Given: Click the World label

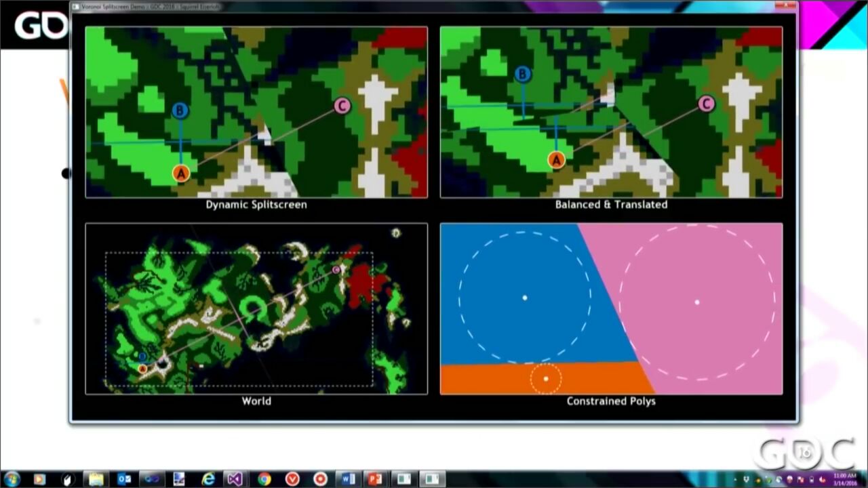Looking at the screenshot, I should [x=256, y=401].
